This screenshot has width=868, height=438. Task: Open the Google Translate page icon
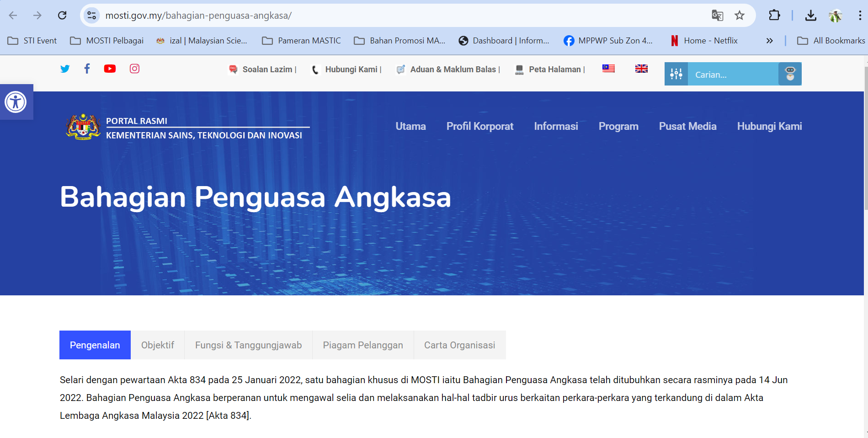[717, 16]
